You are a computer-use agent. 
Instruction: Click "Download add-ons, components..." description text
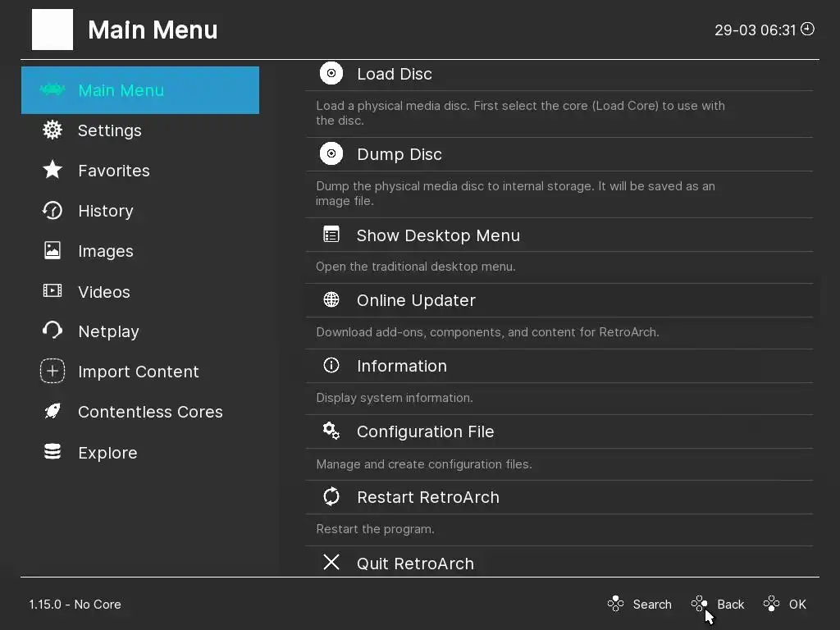click(487, 332)
